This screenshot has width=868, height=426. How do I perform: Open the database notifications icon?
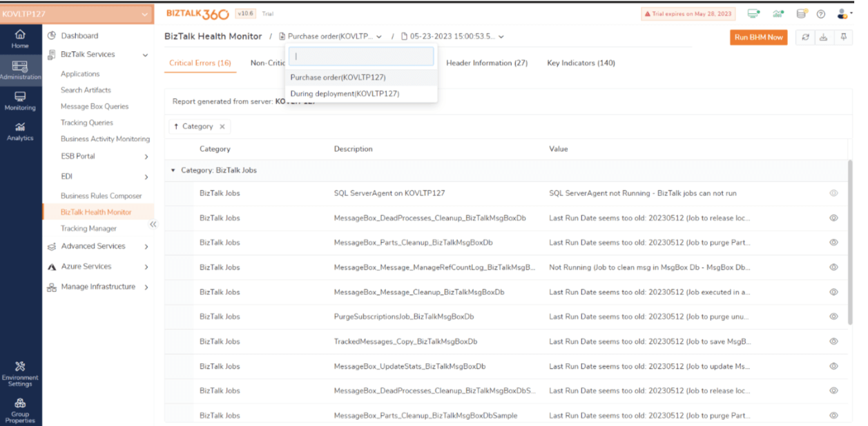(801, 13)
